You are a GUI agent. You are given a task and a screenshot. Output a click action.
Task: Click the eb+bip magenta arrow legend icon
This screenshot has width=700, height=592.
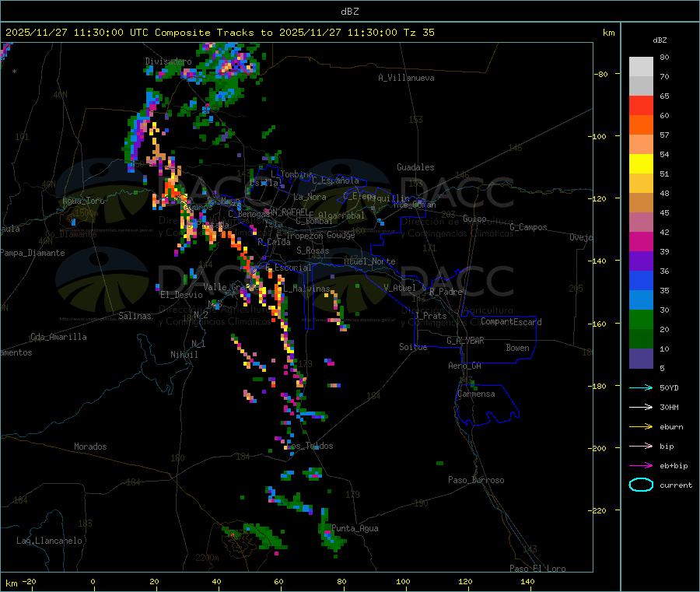point(641,466)
